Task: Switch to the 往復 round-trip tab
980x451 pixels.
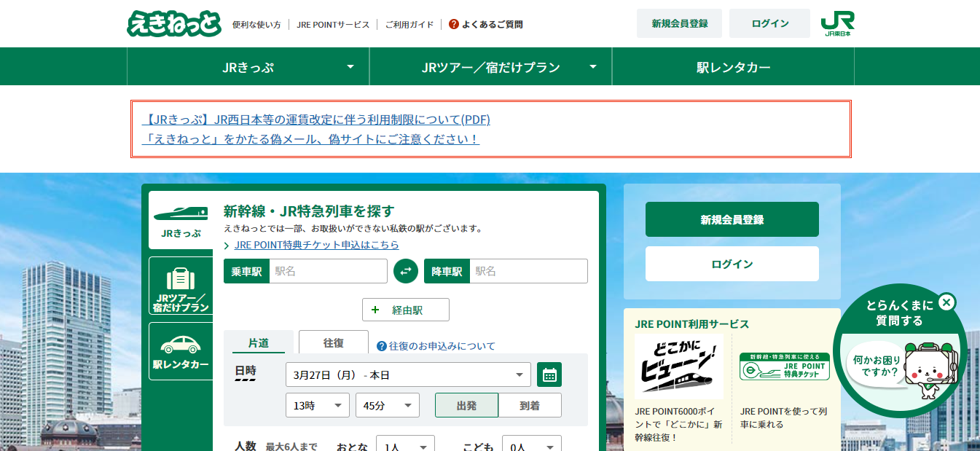Action: [333, 342]
